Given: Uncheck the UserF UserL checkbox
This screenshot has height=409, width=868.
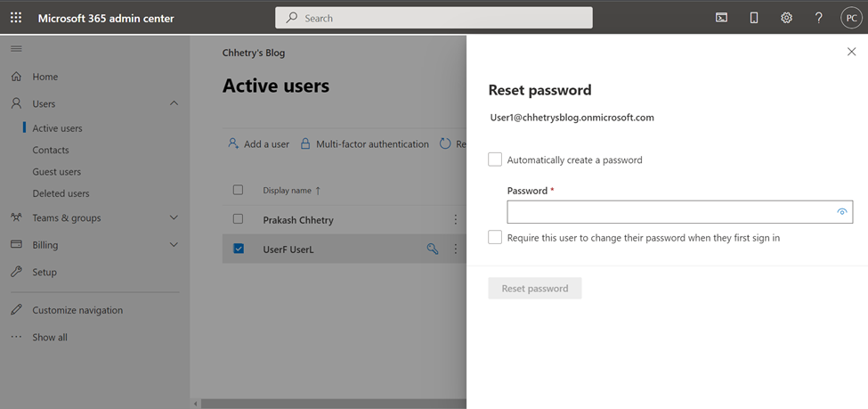Looking at the screenshot, I should click(x=239, y=249).
